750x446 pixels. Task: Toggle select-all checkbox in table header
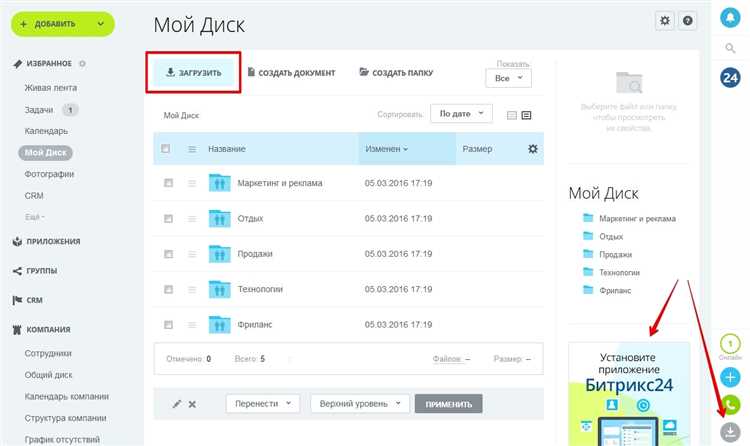click(165, 148)
